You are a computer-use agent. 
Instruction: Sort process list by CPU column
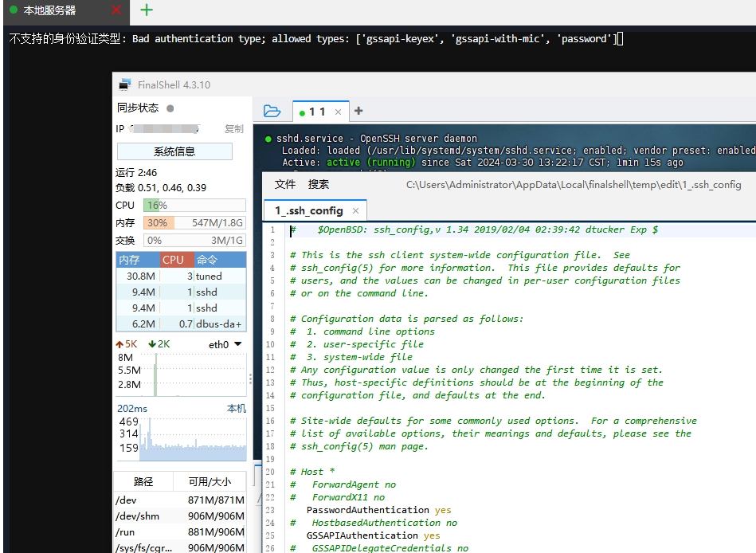coord(177,260)
